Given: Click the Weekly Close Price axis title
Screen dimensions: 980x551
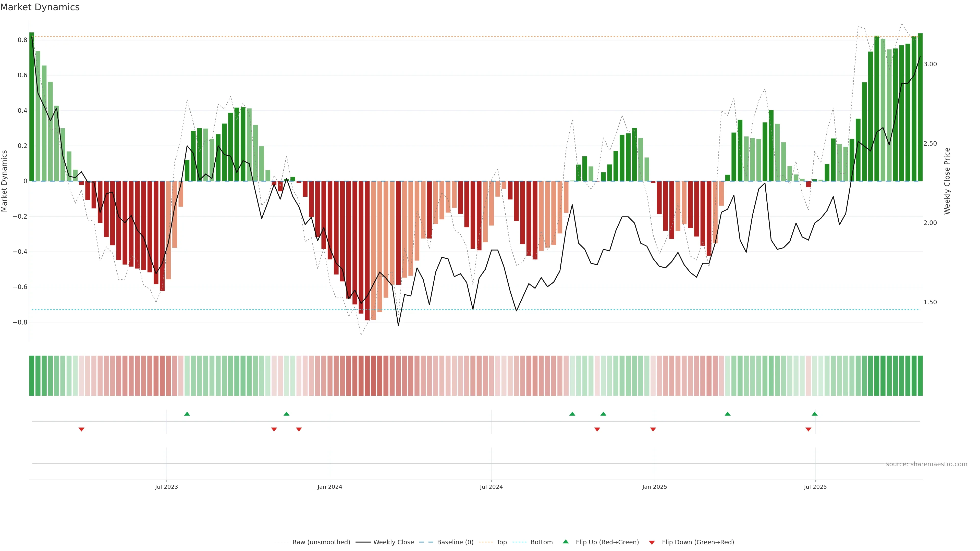Looking at the screenshot, I should coord(947,181).
